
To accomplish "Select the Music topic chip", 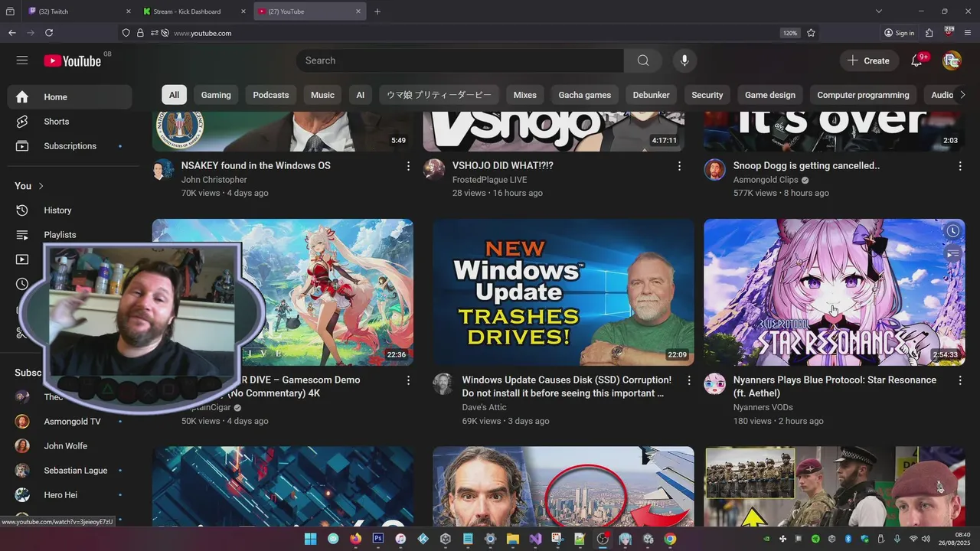I will [x=322, y=95].
